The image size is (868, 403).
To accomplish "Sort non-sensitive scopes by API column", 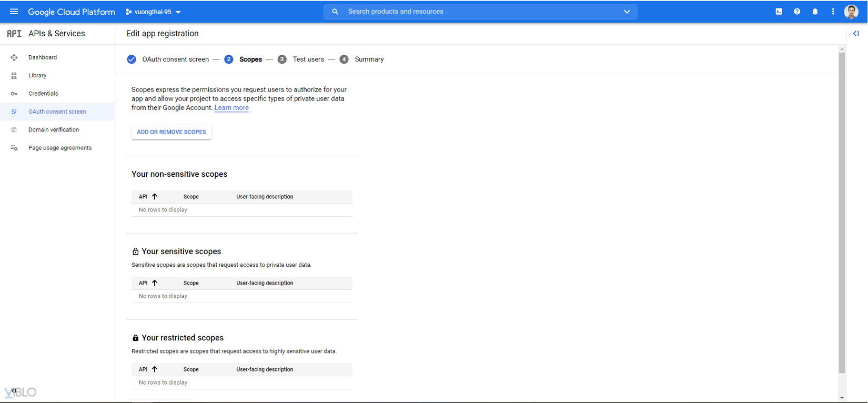I will [x=148, y=197].
